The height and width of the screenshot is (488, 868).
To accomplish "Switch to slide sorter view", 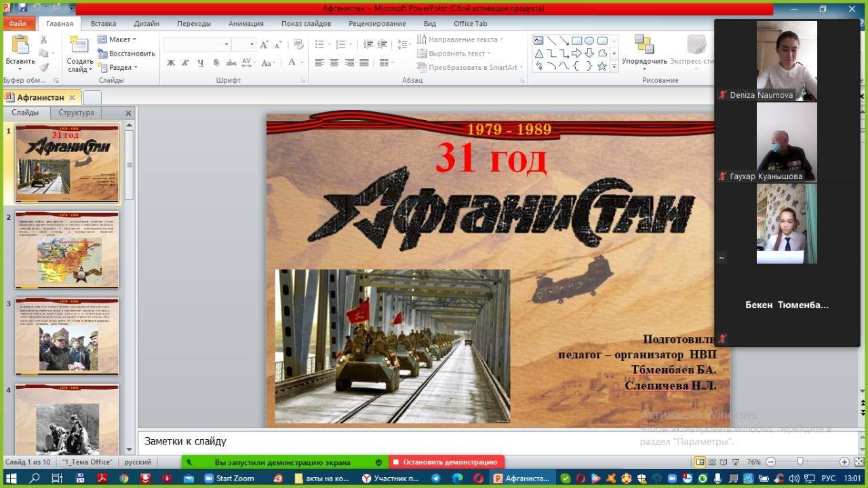I will coord(712,462).
